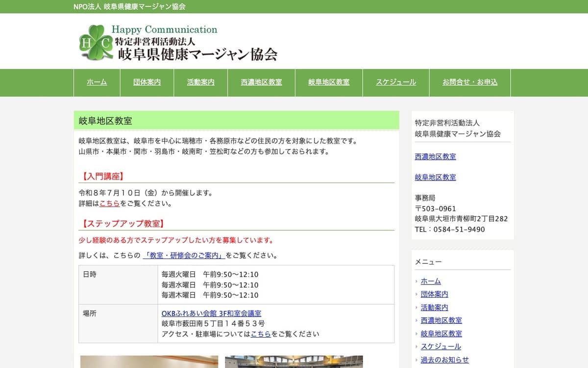Click the left classroom photo thumbnail
The image size is (588, 368).
(149, 362)
